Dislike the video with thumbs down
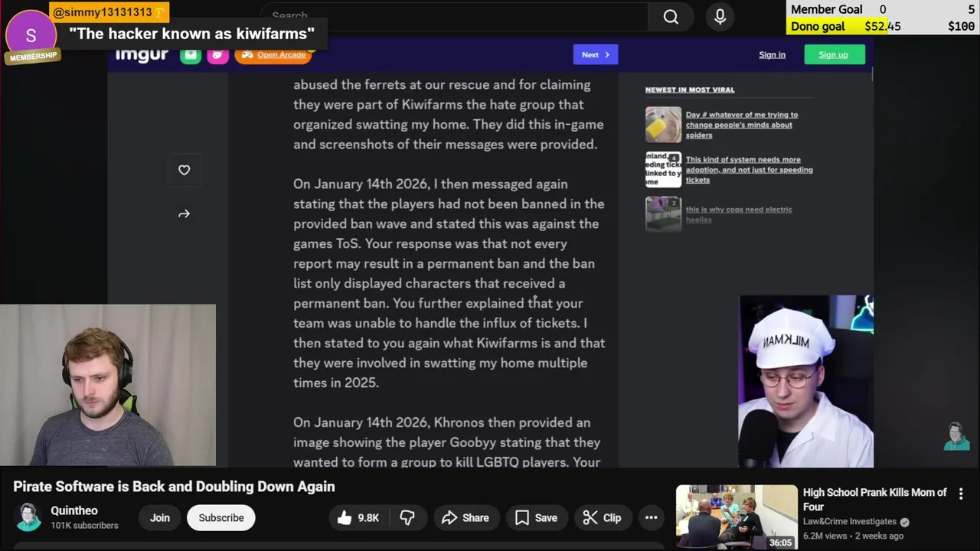Image resolution: width=980 pixels, height=551 pixels. pos(407,518)
